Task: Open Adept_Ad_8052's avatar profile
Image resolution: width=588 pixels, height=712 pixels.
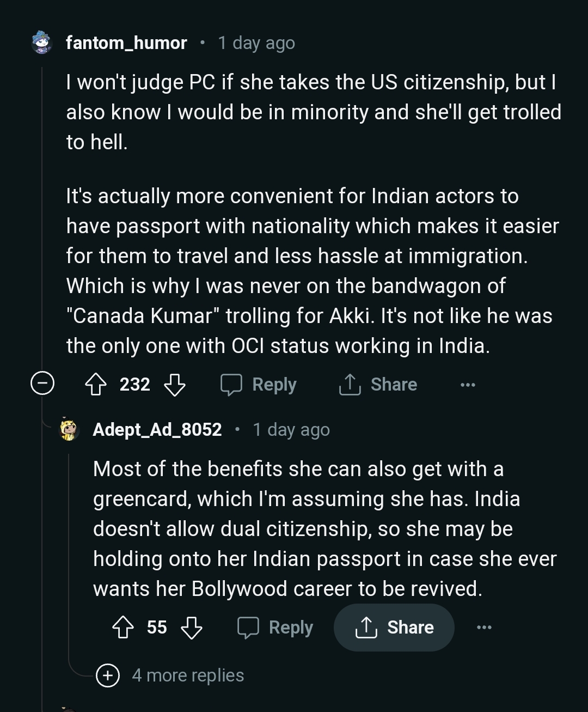Action: [x=69, y=430]
